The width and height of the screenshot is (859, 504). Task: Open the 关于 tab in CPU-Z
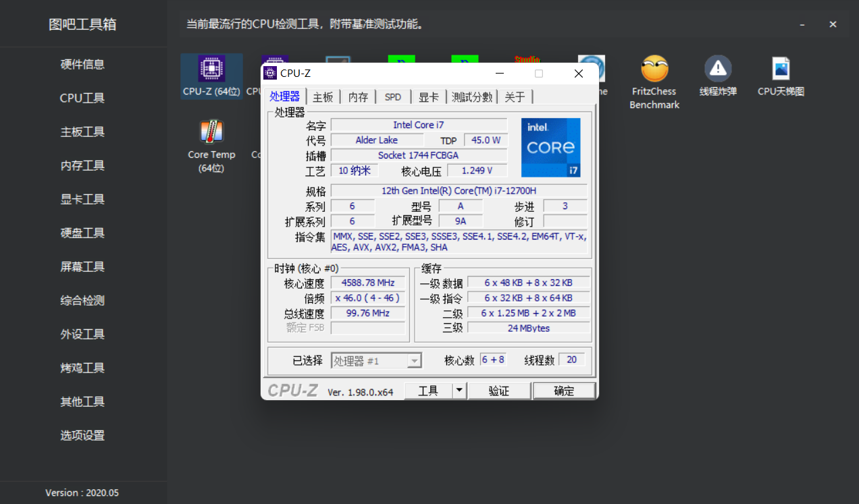click(515, 97)
